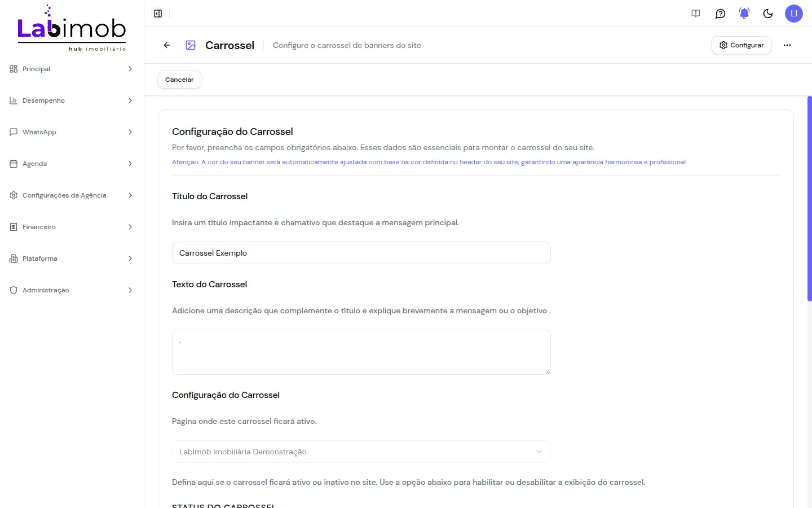Open the three-dots more options menu
Image resolution: width=812 pixels, height=508 pixels.
pos(787,45)
